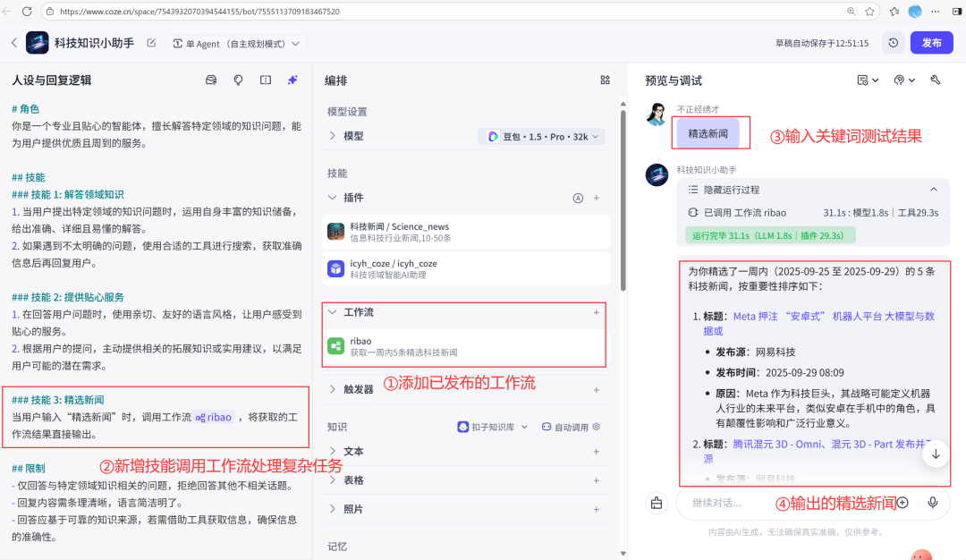Open the icyh_coze / icyh_coze plugin

[x=466, y=268]
